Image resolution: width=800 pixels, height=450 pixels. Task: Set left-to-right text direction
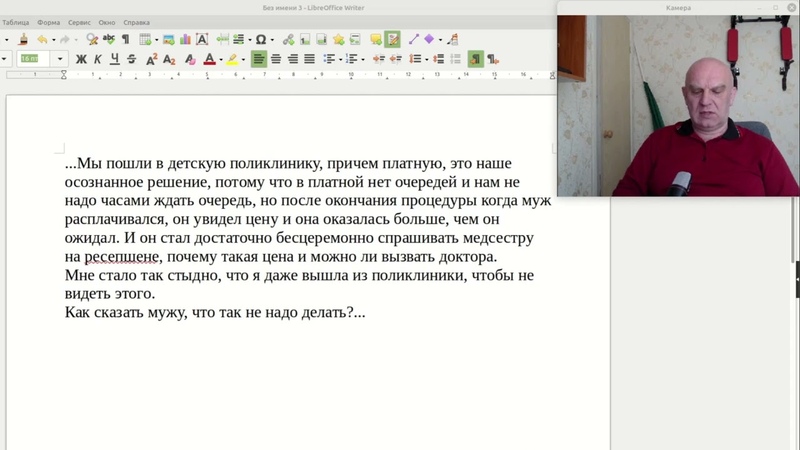pyautogui.click(x=476, y=59)
